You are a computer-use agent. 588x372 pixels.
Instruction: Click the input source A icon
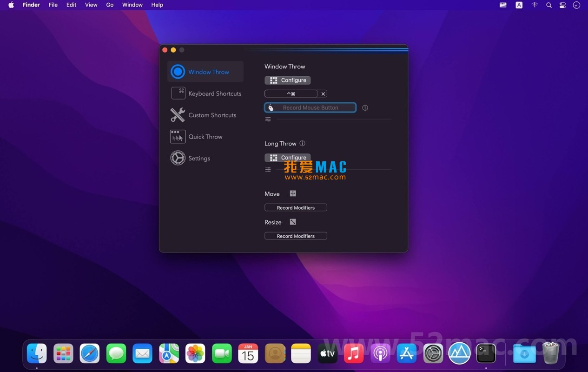tap(519, 5)
